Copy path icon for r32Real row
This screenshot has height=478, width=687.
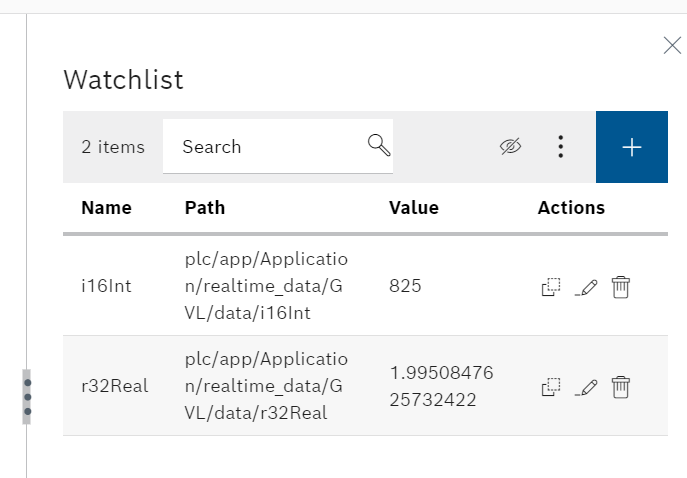pos(551,387)
